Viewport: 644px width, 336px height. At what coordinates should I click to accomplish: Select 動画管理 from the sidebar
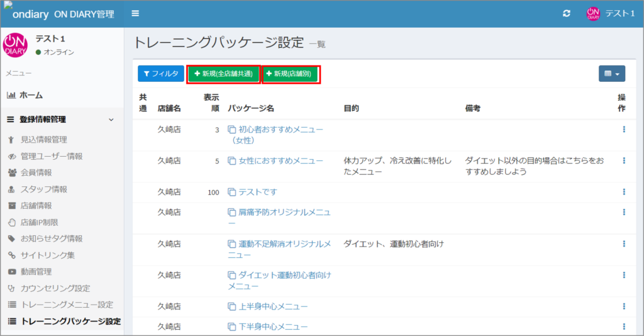(36, 272)
